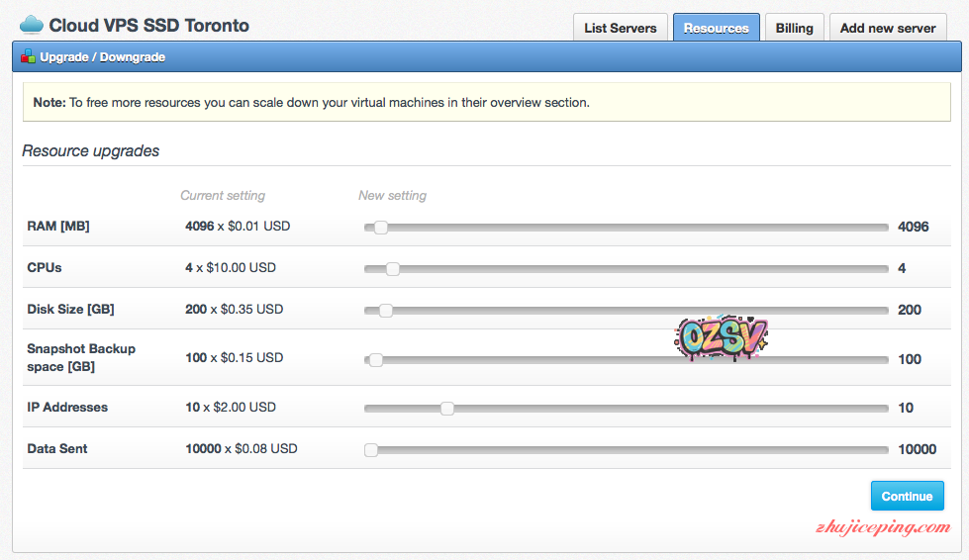The image size is (969, 560).
Task: Switch to the List Servers tab
Action: [x=620, y=28]
